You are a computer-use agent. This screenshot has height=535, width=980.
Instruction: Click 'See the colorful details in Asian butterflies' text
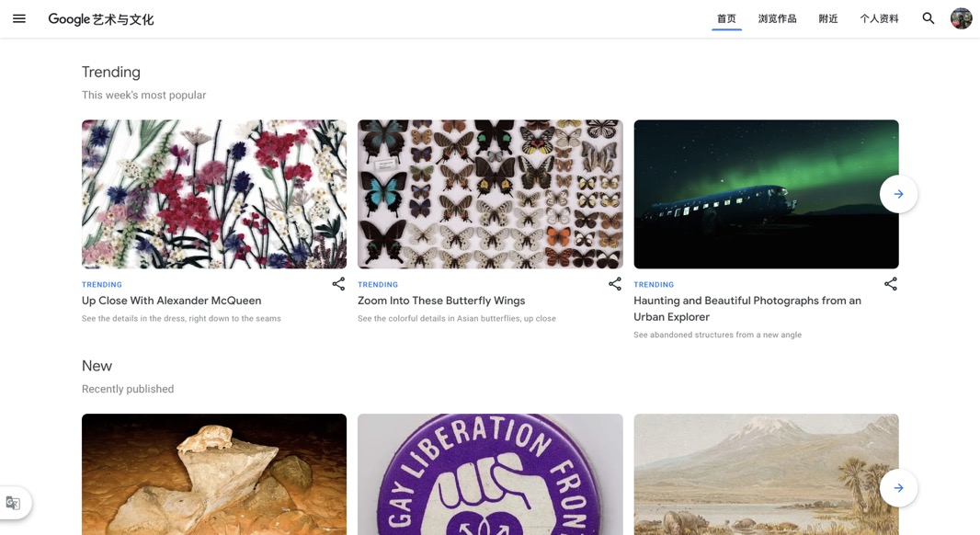click(x=457, y=319)
